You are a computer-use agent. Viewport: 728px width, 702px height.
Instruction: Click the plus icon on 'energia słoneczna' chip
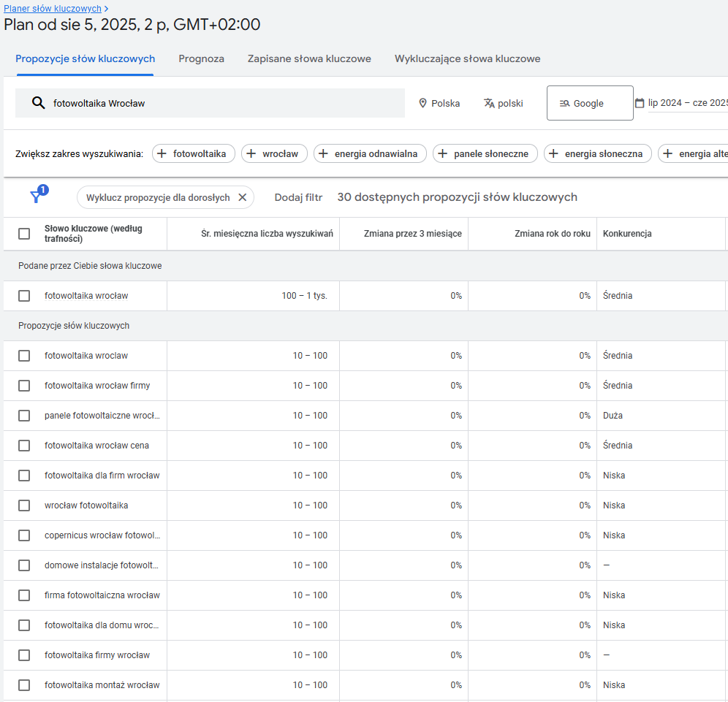[x=553, y=153]
